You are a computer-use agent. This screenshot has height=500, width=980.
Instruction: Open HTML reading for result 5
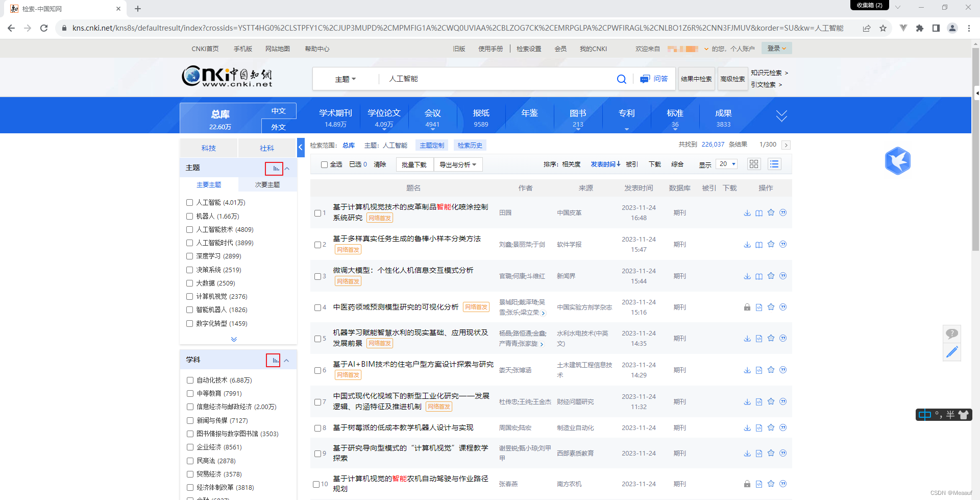(759, 339)
